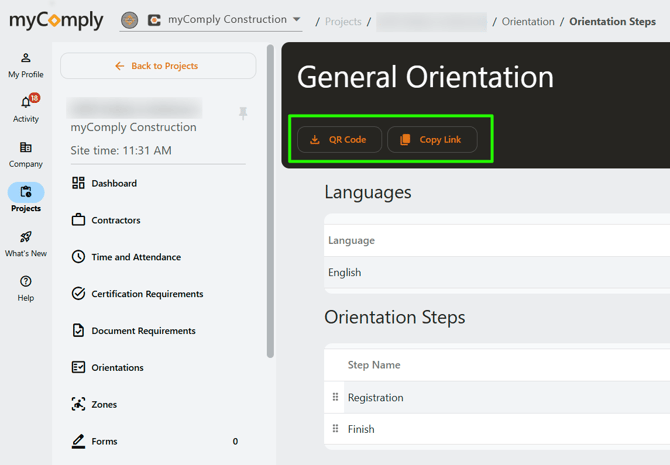
Task: Click the Certification Requirements checkmark icon
Action: [78, 293]
